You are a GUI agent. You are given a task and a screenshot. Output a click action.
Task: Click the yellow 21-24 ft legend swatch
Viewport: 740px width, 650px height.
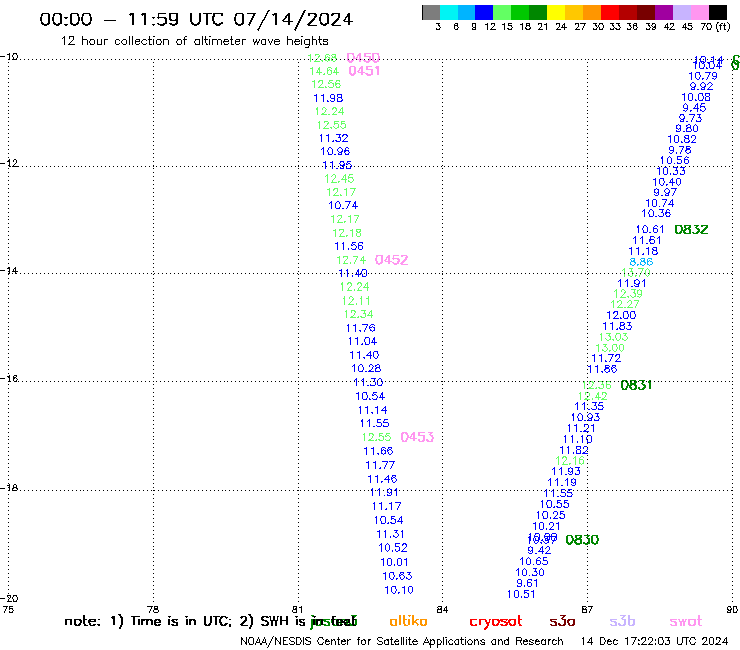click(x=556, y=12)
